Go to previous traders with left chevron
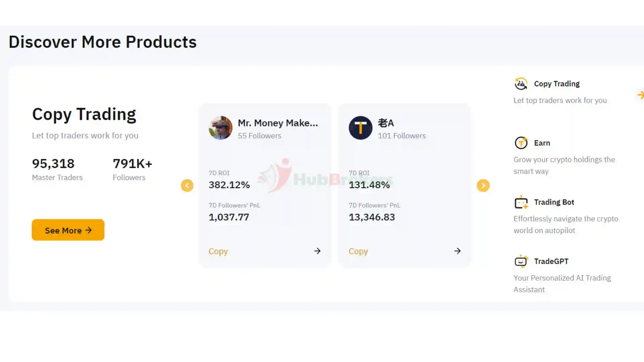644x362 pixels. [x=187, y=185]
